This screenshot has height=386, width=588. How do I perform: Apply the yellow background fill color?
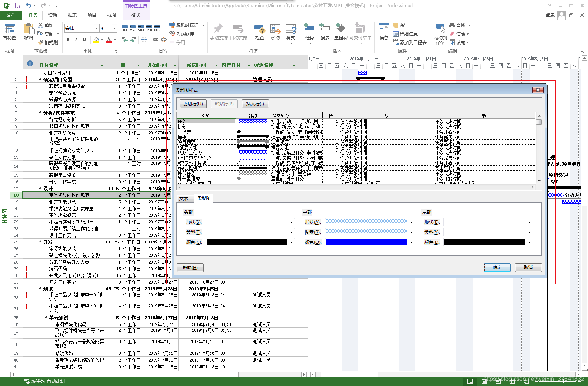point(96,40)
